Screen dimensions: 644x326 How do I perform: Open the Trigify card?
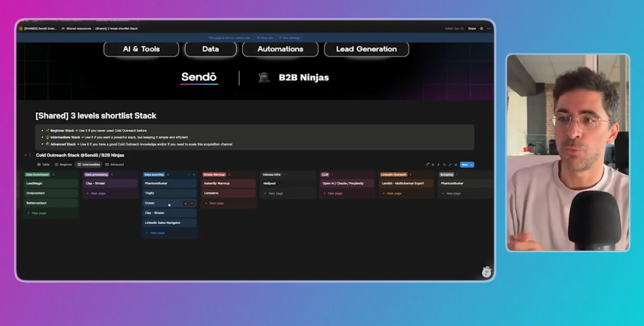169,193
